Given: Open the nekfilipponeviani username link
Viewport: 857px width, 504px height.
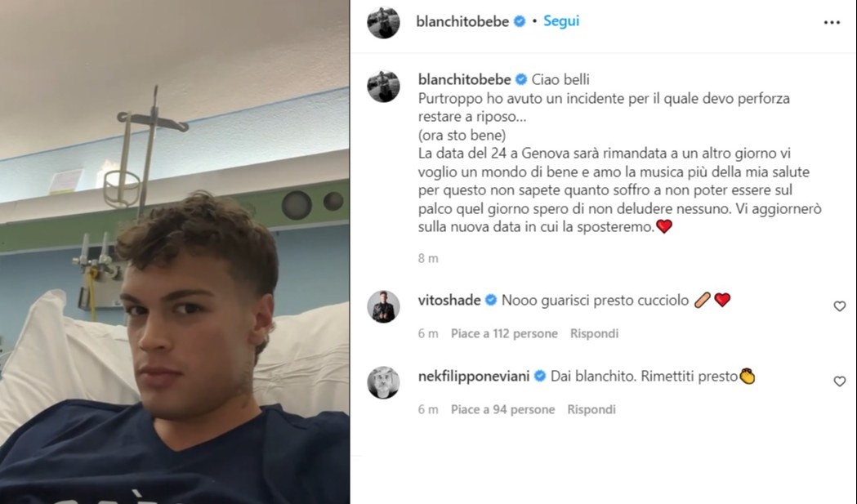Looking at the screenshot, I should 474,376.
